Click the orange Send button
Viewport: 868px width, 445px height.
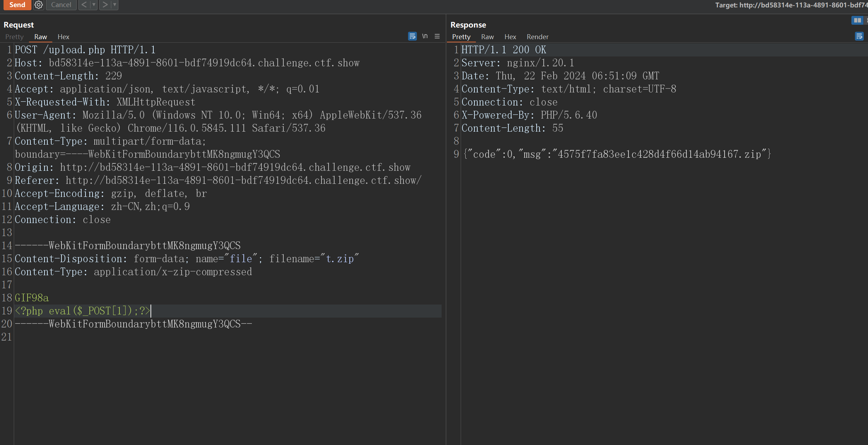pyautogui.click(x=17, y=5)
